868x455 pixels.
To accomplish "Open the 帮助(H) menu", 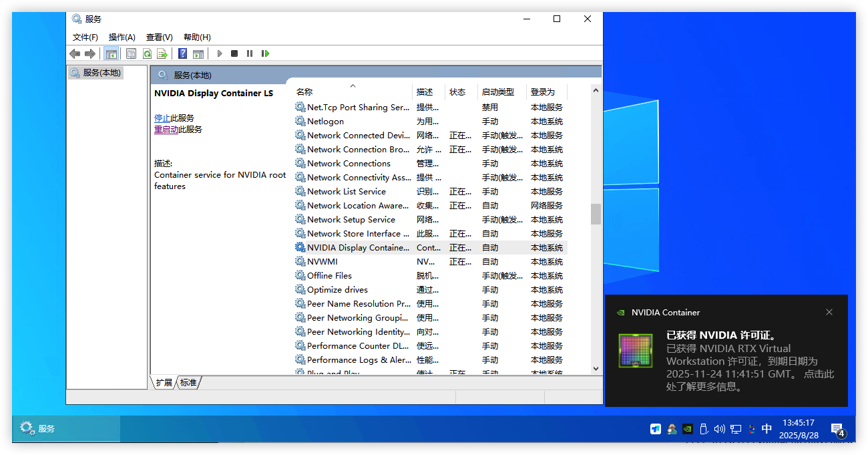I will 197,37.
